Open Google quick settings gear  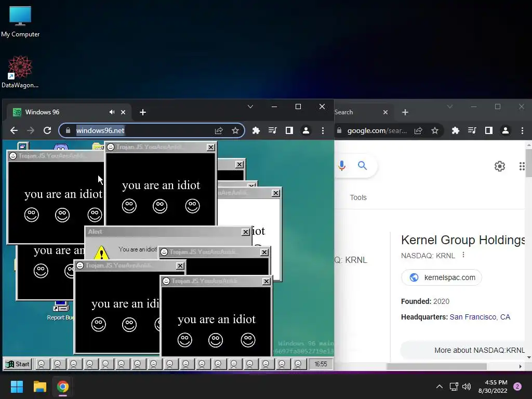pos(499,166)
